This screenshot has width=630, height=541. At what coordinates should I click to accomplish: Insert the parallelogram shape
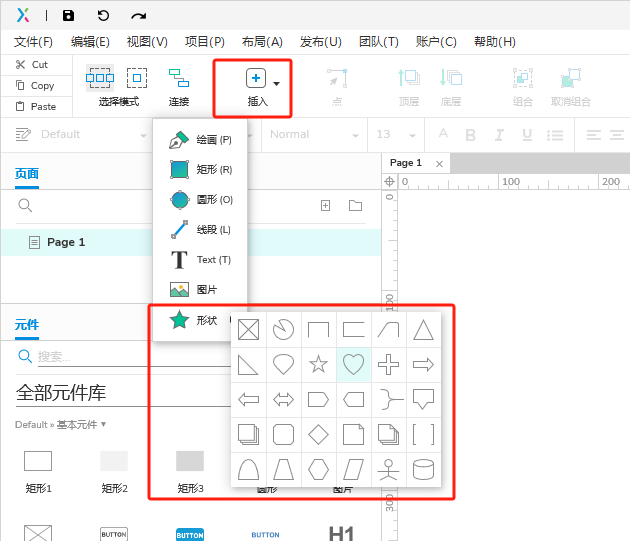[354, 469]
